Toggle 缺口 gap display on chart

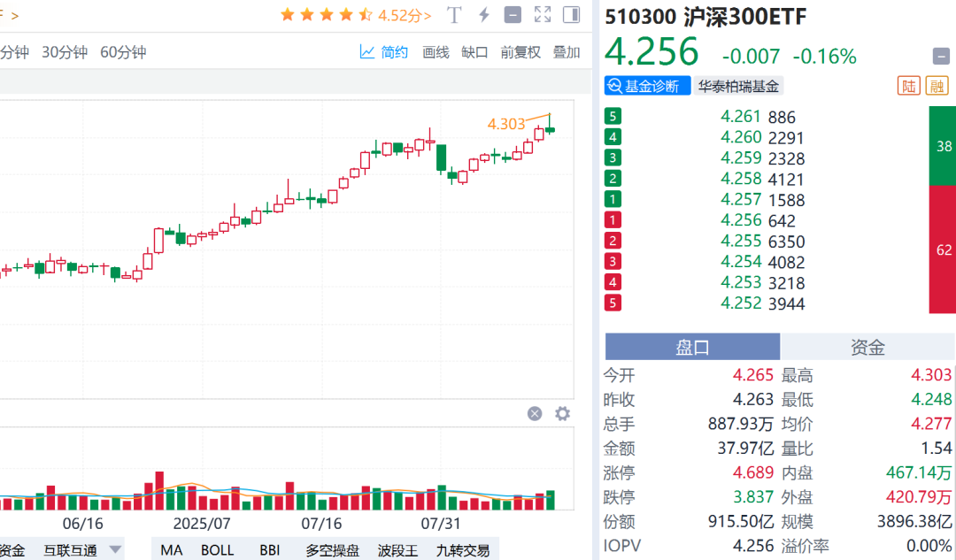(476, 52)
